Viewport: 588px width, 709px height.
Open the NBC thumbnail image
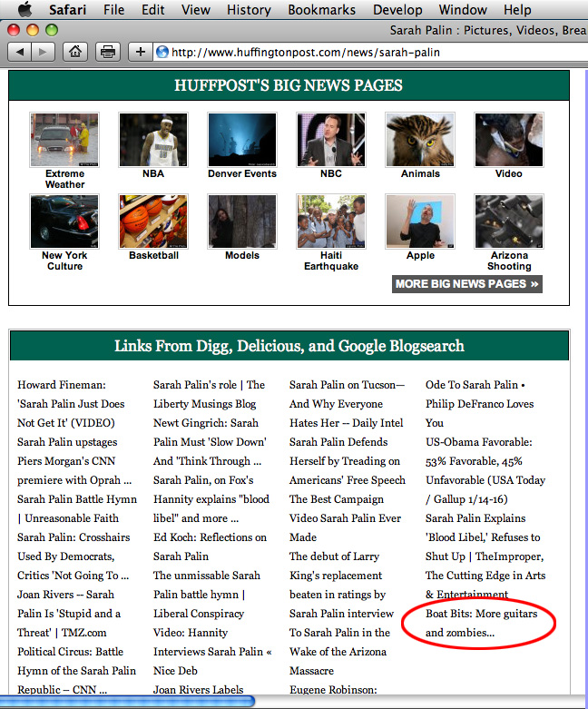[x=331, y=140]
